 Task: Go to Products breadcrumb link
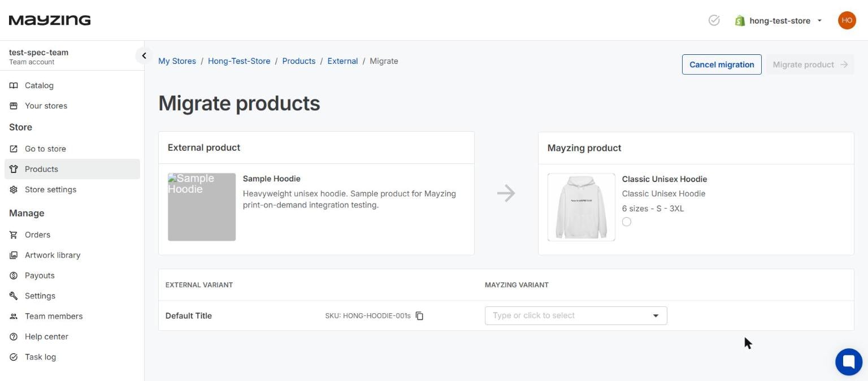pos(299,61)
